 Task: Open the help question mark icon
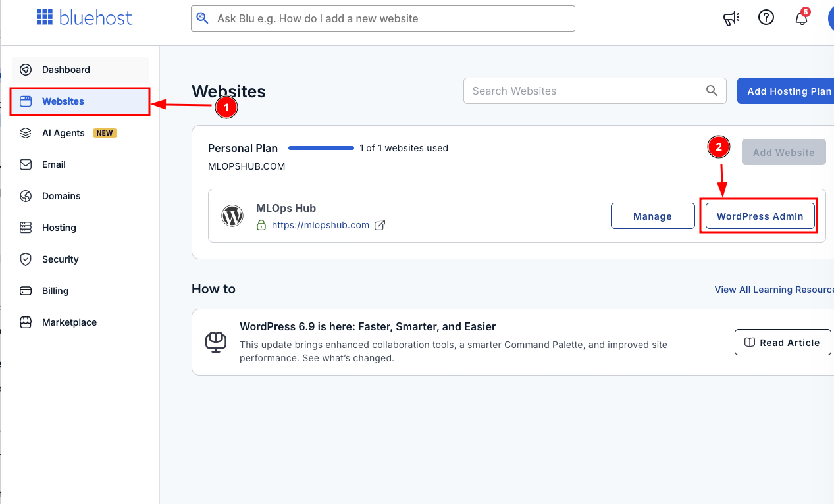tap(766, 18)
